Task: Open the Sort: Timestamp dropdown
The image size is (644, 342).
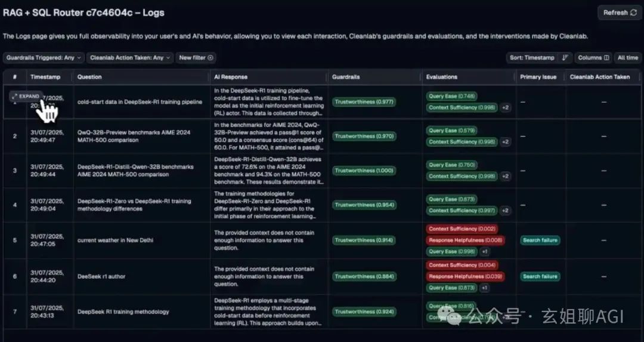Action: [532, 58]
